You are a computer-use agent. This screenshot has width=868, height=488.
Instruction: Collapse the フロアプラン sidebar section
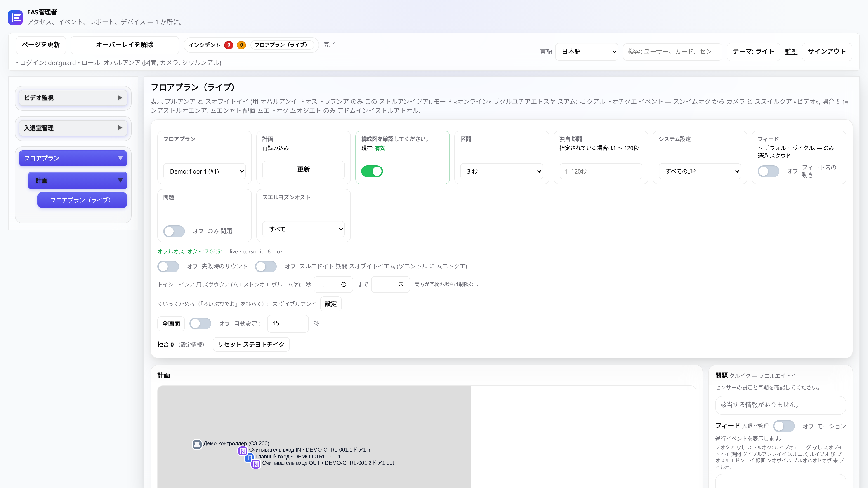(73, 158)
